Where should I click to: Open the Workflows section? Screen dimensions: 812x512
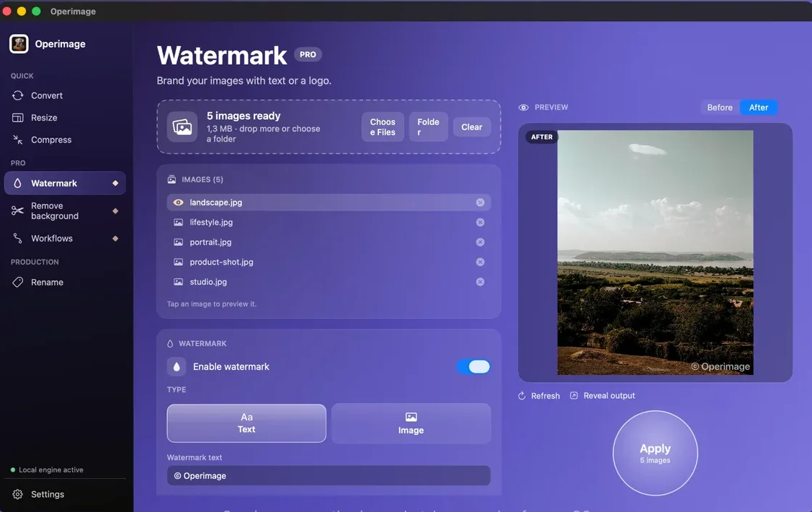65,239
